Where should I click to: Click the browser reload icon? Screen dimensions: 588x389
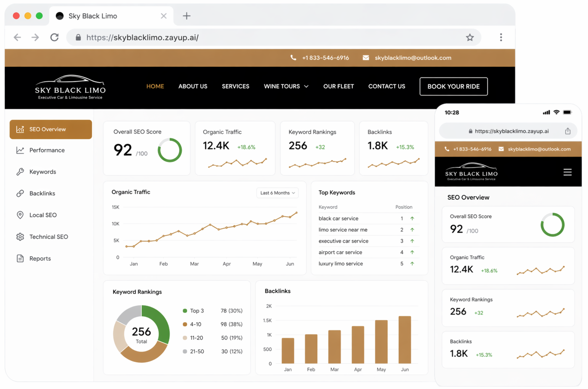coord(55,37)
